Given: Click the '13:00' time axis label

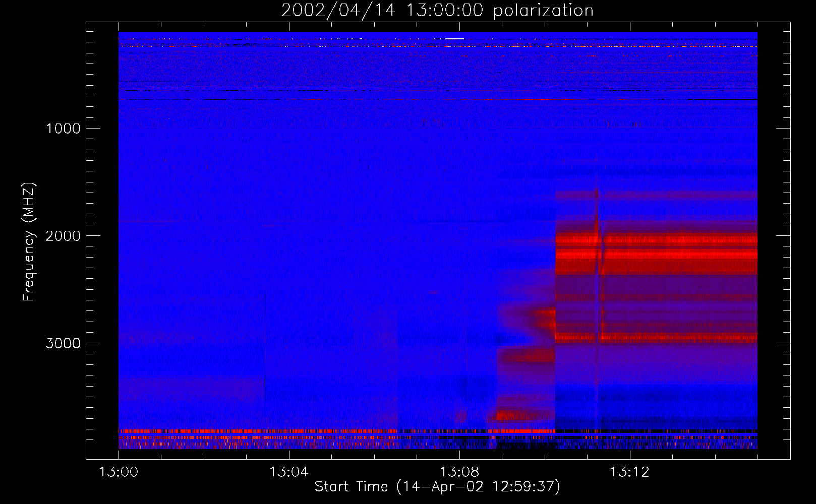Looking at the screenshot, I should click(x=119, y=472).
